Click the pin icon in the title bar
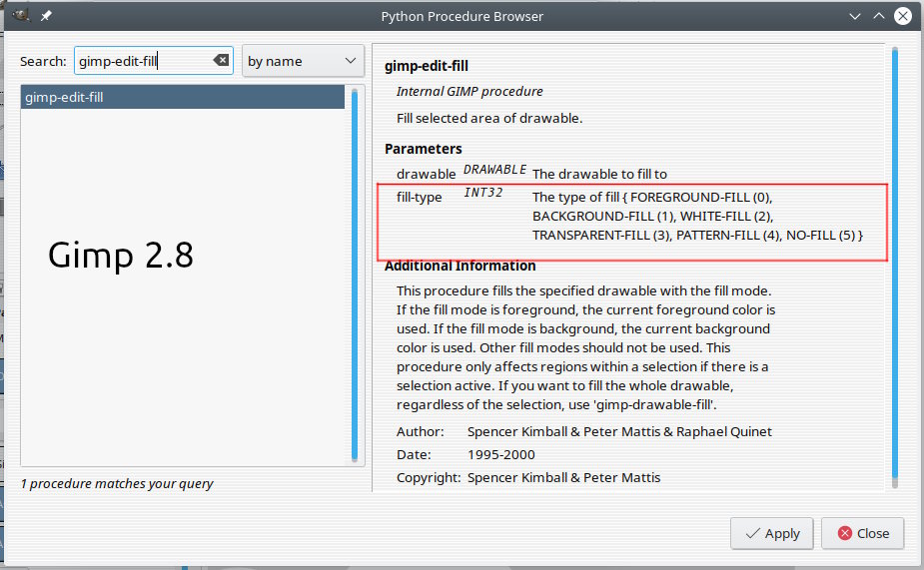Viewport: 924px width, 570px height. (x=46, y=16)
